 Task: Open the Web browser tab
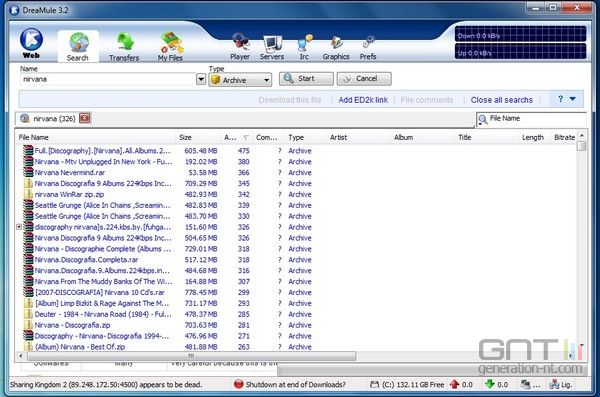pyautogui.click(x=31, y=44)
